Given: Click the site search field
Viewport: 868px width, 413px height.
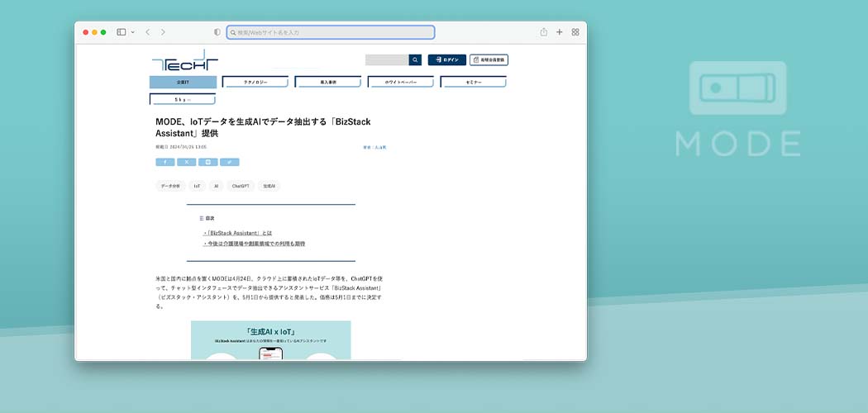Looking at the screenshot, I should 386,59.
